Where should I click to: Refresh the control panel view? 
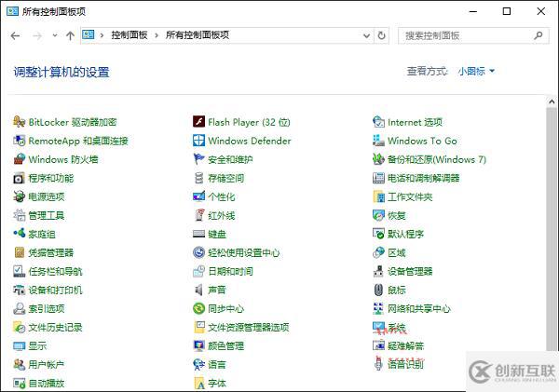(381, 35)
